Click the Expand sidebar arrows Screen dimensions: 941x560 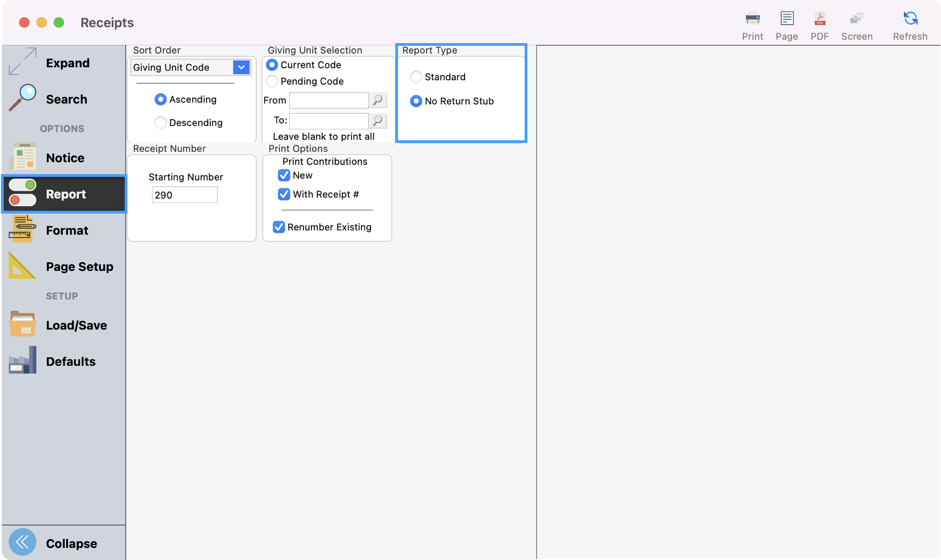click(x=22, y=62)
